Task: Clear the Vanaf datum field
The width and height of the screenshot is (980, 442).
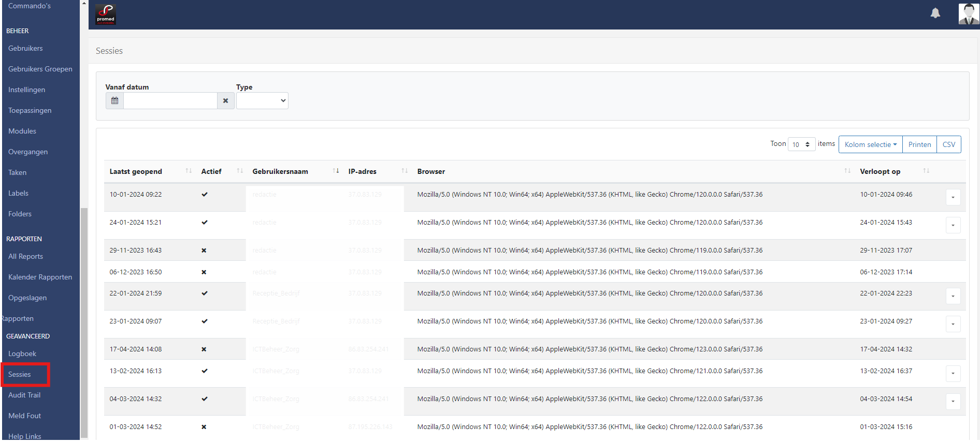Action: click(x=225, y=101)
